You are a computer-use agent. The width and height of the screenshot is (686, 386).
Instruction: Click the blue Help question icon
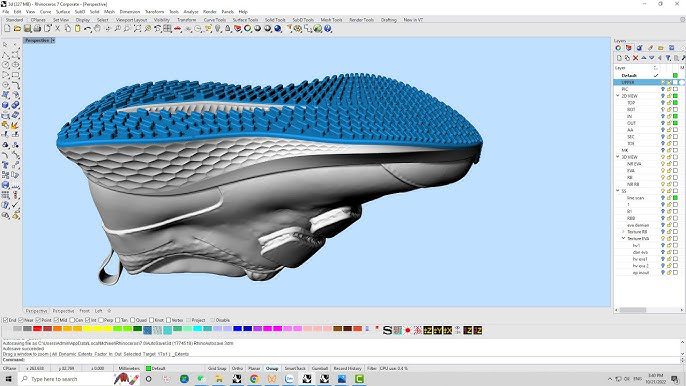tap(328, 28)
